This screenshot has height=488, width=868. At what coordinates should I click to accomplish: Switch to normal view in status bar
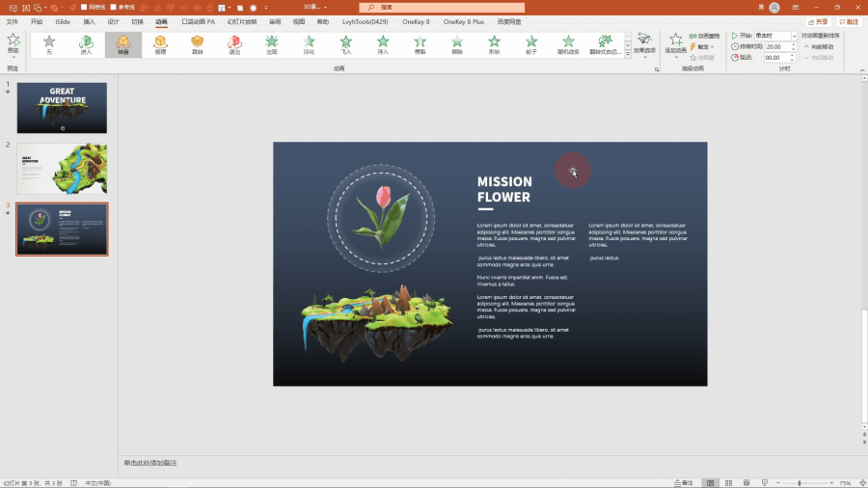point(710,483)
